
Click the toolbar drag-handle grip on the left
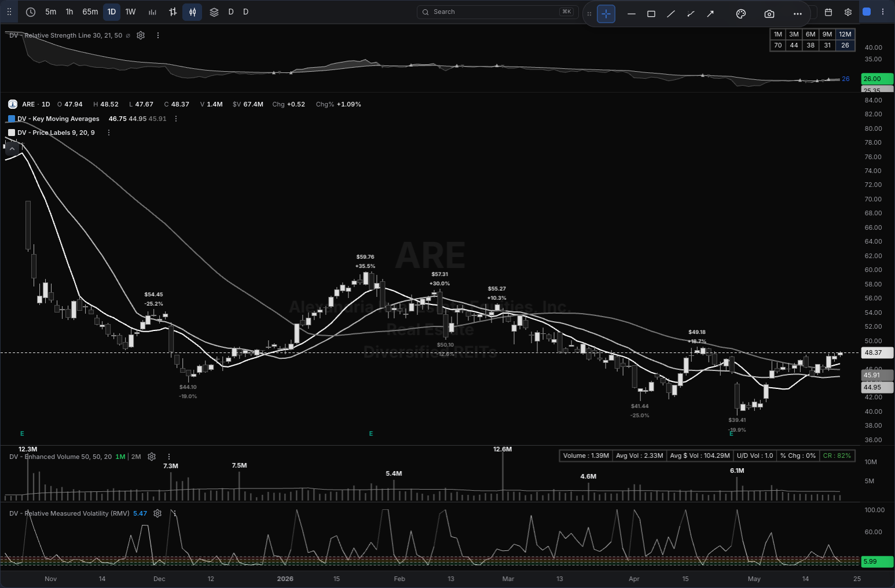(x=9, y=12)
